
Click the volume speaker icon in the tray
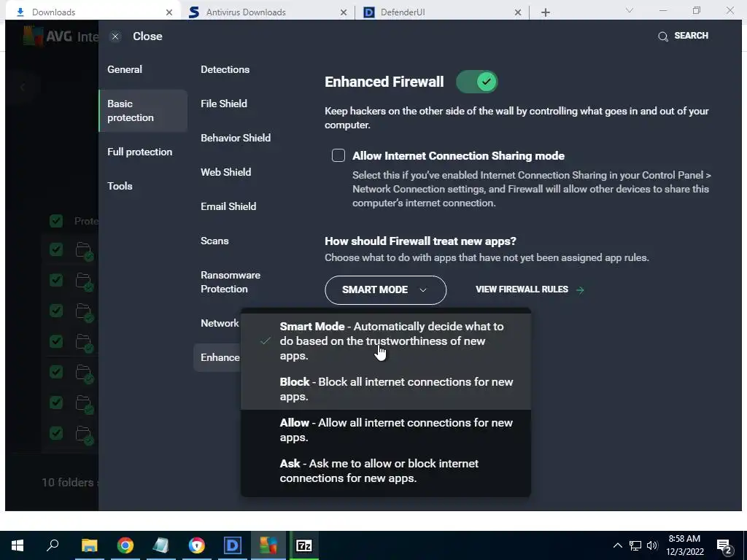click(652, 545)
